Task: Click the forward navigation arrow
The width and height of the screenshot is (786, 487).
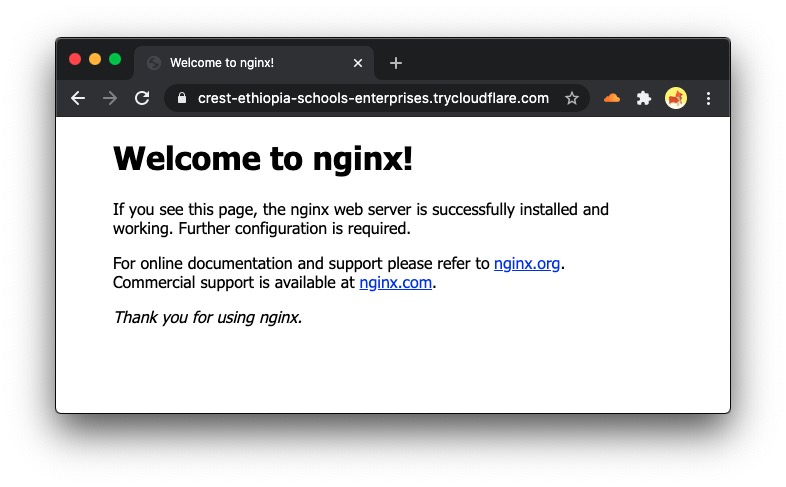Action: 110,98
